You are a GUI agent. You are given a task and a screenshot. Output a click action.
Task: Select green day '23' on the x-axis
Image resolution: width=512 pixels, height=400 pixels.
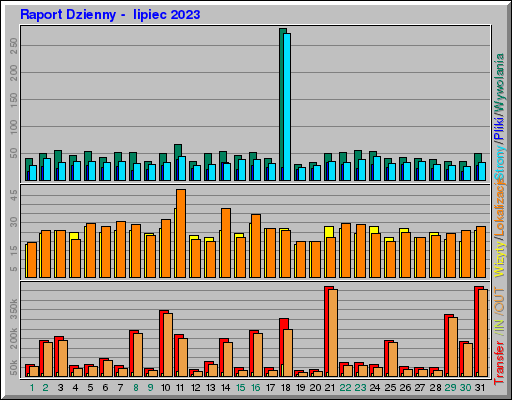360,388
